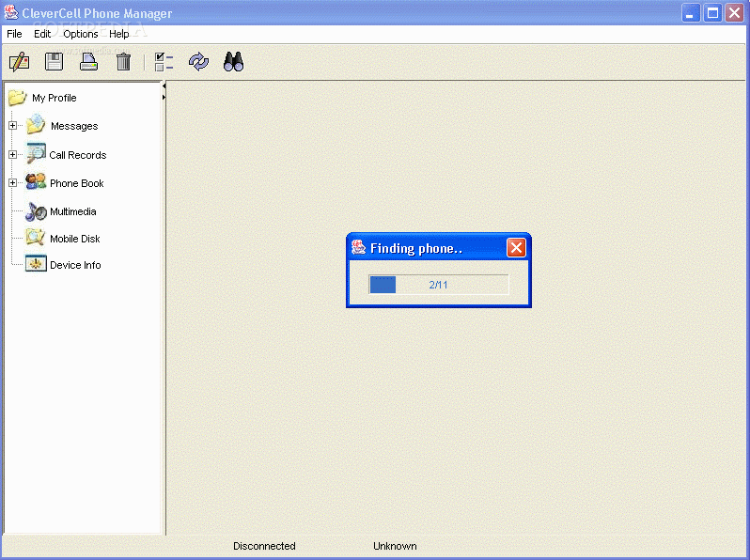Click the edit/compose pencil toolbar icon
750x560 pixels.
click(x=19, y=62)
